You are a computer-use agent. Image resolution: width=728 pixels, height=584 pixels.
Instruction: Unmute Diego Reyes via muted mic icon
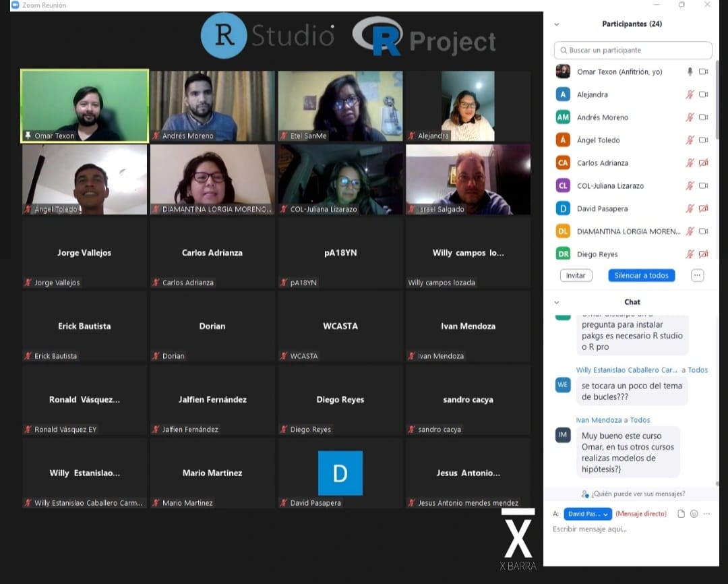coord(690,254)
